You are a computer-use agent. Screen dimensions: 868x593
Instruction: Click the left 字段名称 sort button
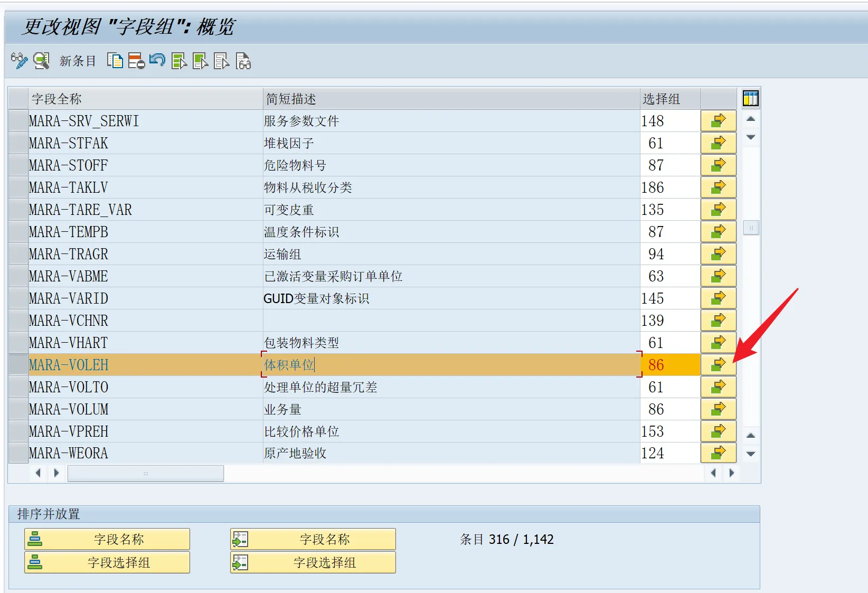(107, 539)
